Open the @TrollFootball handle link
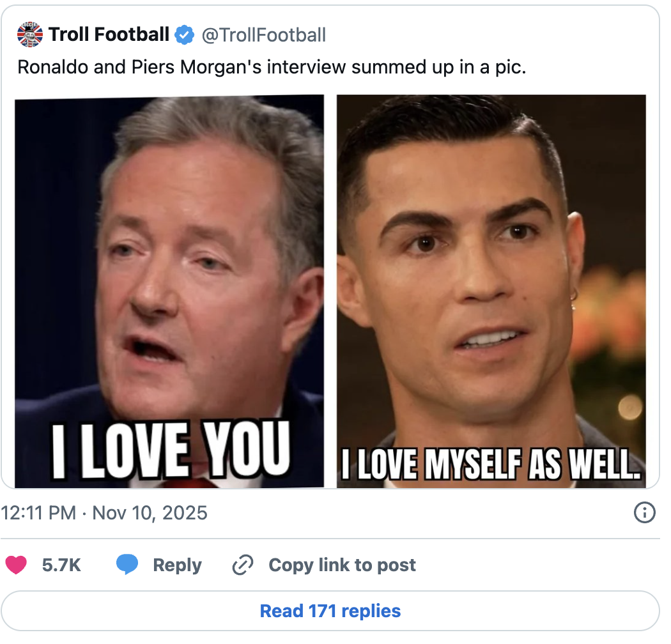This screenshot has width=671, height=644. pos(264,35)
